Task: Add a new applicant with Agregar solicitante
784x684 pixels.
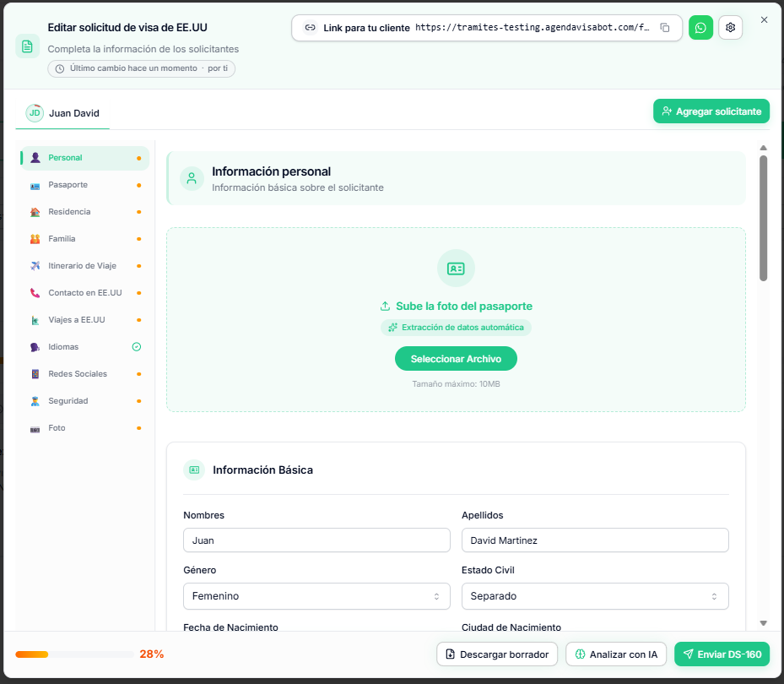Action: click(711, 111)
